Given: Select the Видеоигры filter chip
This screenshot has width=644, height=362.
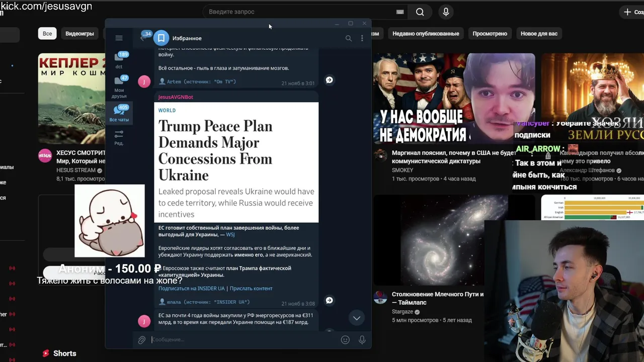Looking at the screenshot, I should (79, 34).
